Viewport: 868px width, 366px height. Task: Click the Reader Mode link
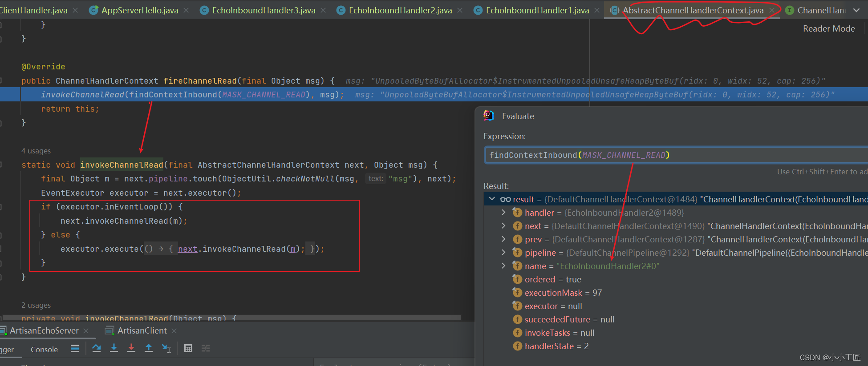(x=829, y=28)
